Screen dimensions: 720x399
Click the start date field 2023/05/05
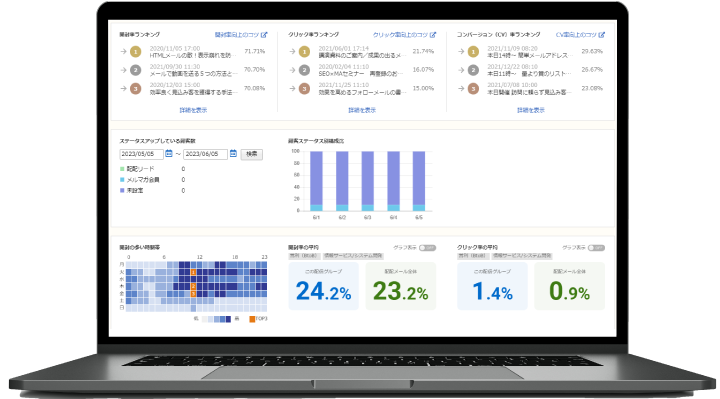tap(141, 154)
